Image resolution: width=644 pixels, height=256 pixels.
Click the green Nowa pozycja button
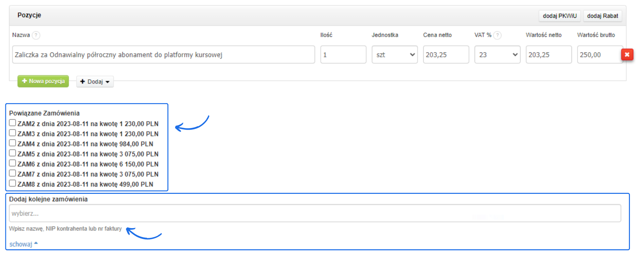coord(43,81)
